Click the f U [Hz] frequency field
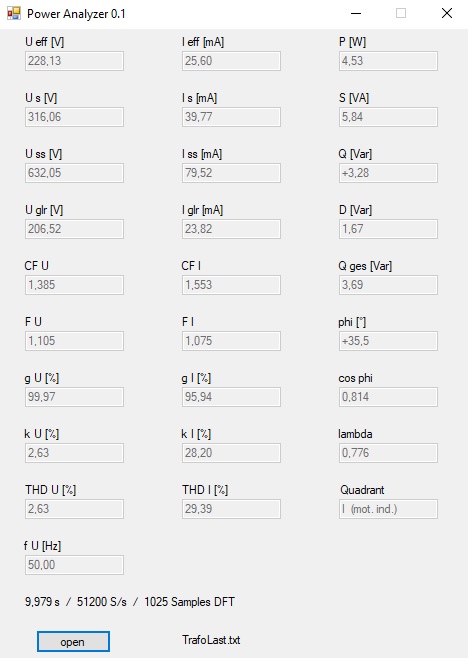Viewport: 468px width, 658px height. pyautogui.click(x=74, y=565)
